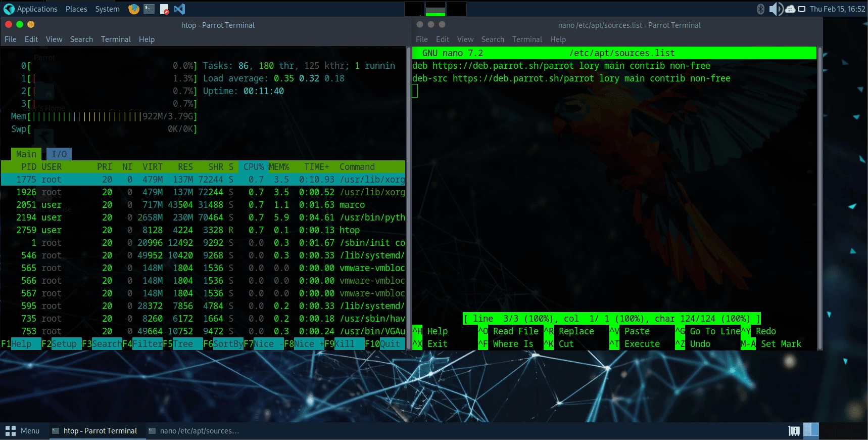Image resolution: width=868 pixels, height=440 pixels.
Task: Open View menu in htop terminal
Action: click(54, 39)
